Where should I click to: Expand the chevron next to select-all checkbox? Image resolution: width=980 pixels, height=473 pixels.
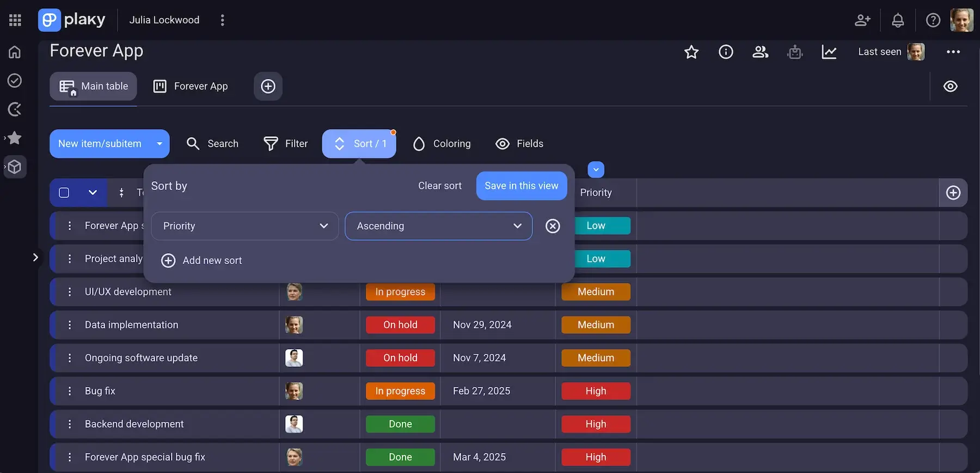(93, 193)
